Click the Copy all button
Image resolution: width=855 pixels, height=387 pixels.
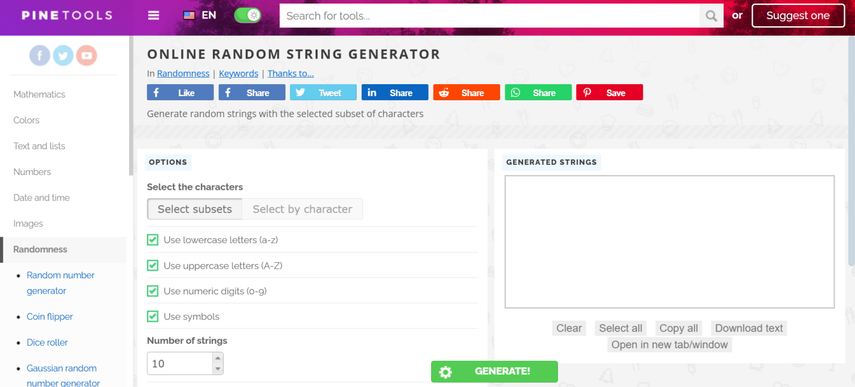coord(678,328)
